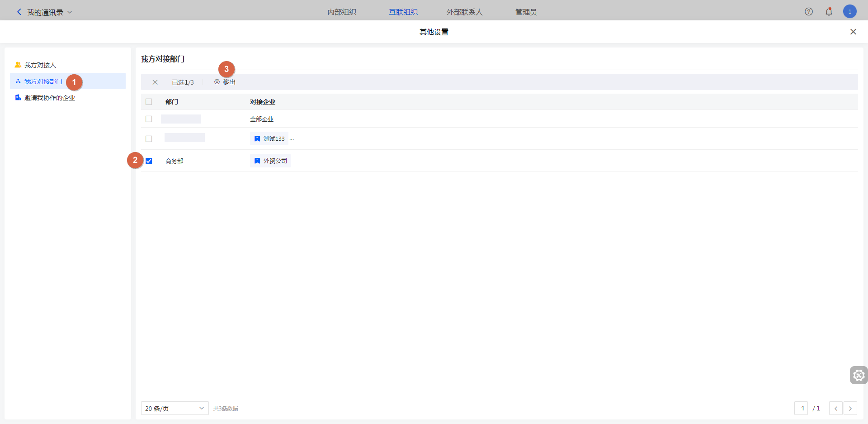Image resolution: width=868 pixels, height=424 pixels.
Task: Open the 20 条/页 page size dropdown
Action: coord(175,408)
